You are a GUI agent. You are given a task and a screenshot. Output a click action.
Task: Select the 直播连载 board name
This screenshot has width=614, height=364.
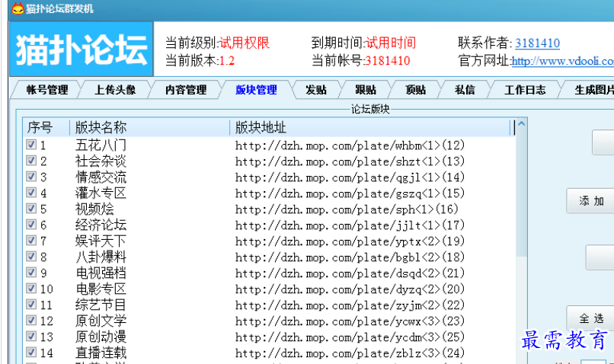(101, 353)
